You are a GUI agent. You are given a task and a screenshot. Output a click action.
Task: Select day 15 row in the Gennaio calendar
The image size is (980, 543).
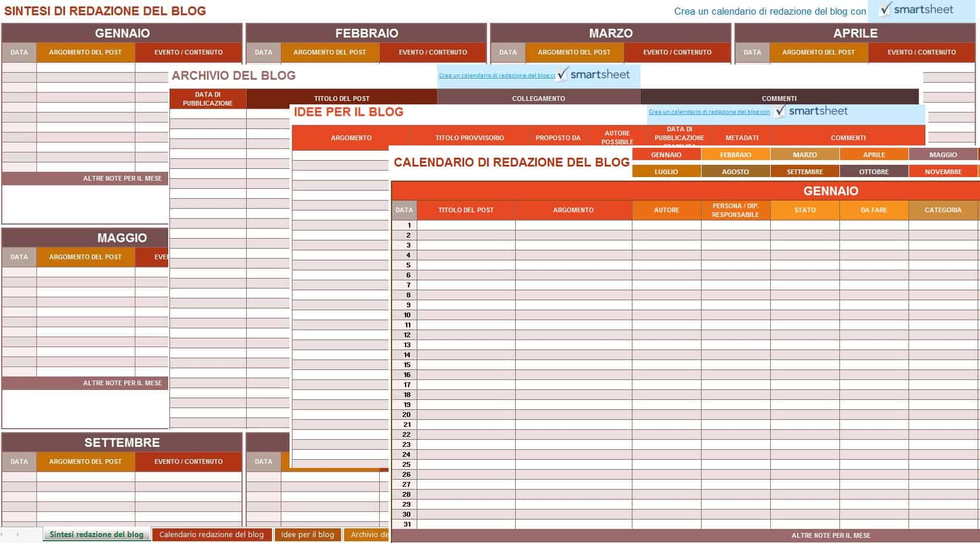click(685, 365)
